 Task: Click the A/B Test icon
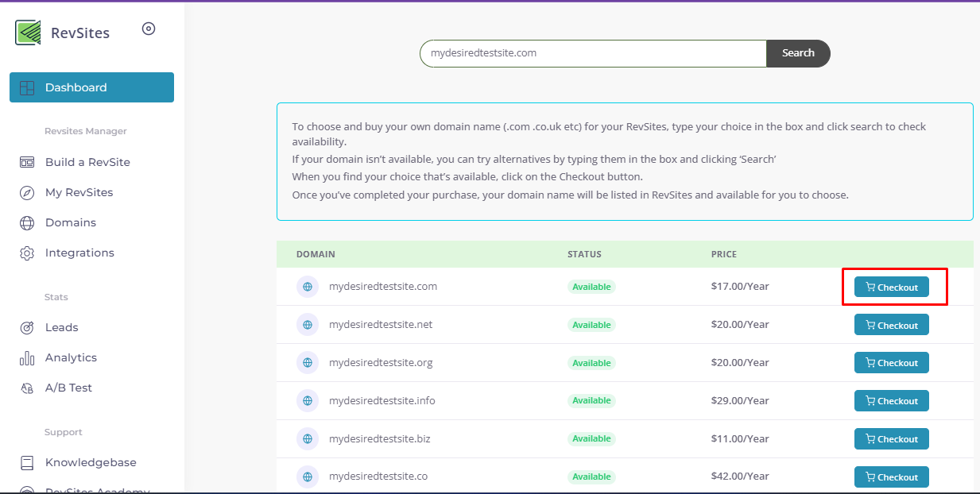(x=27, y=388)
